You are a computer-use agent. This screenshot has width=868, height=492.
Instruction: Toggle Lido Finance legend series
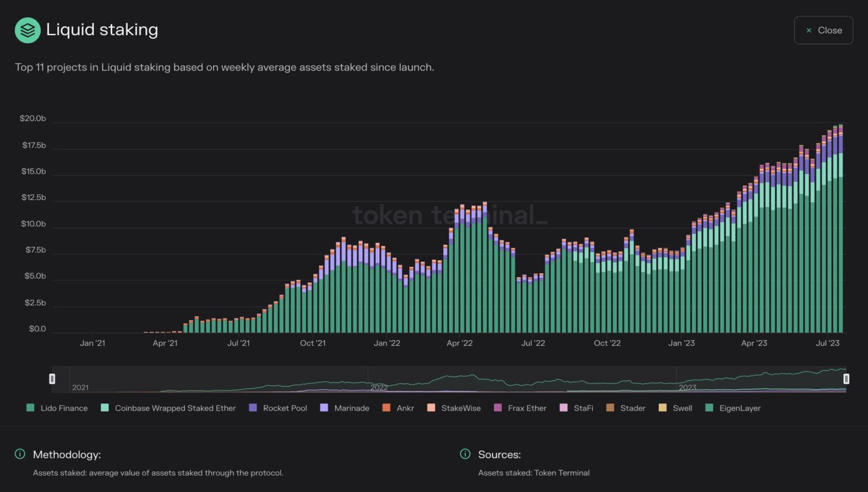pyautogui.click(x=57, y=408)
